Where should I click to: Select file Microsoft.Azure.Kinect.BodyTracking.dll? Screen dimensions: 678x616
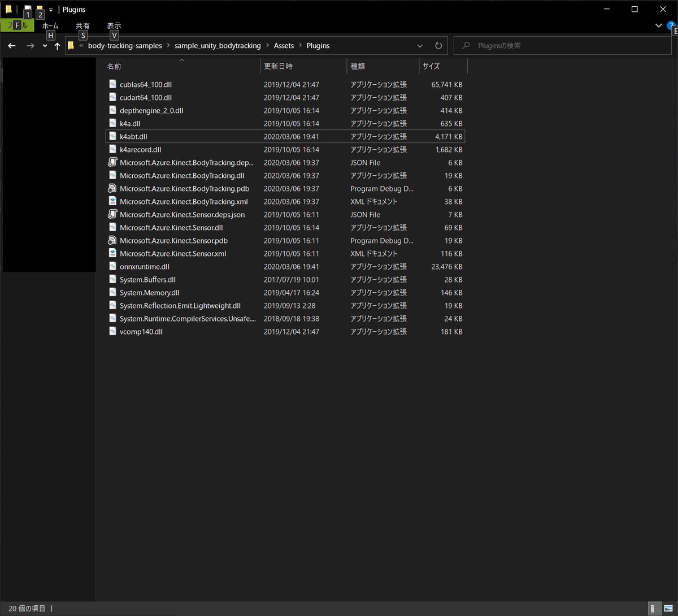tap(182, 176)
